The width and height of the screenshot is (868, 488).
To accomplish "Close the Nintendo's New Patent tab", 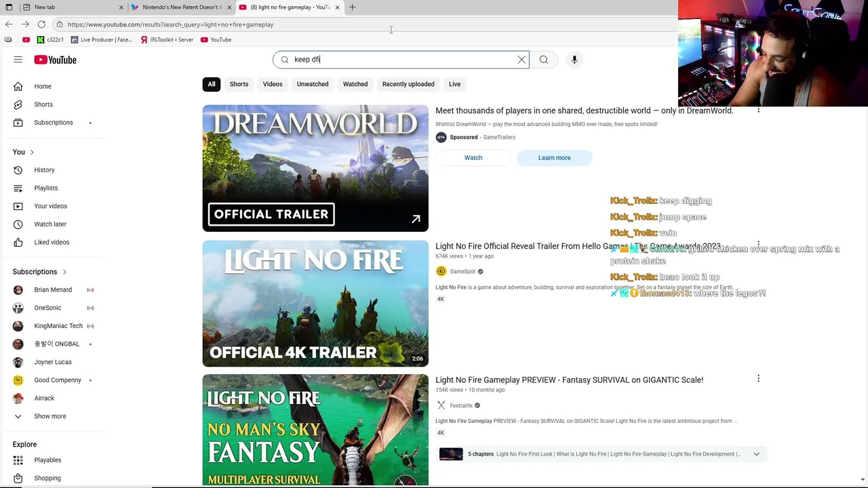I will (x=229, y=7).
